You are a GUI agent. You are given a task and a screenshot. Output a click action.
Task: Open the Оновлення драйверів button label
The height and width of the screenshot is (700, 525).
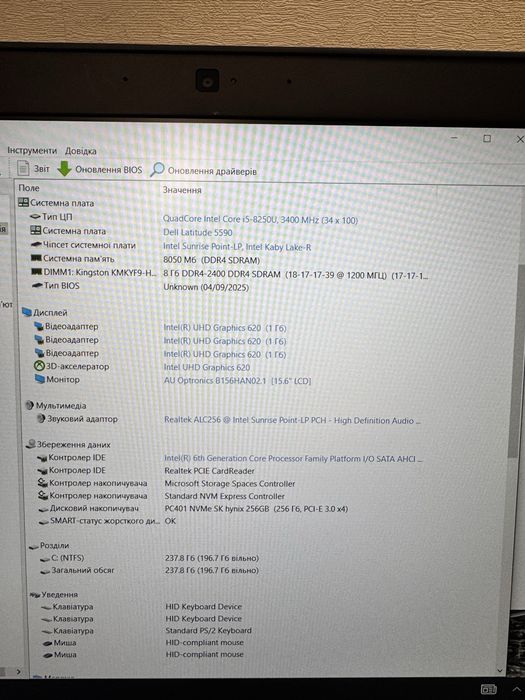pos(212,171)
